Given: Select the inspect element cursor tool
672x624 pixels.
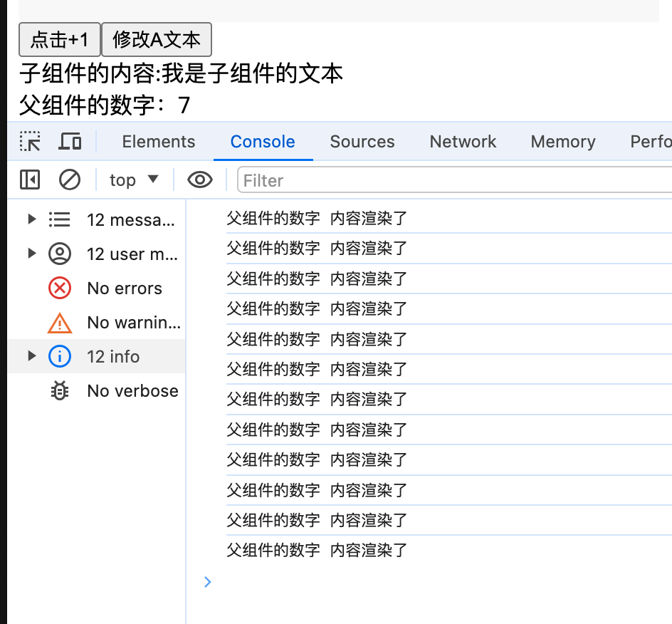Looking at the screenshot, I should pos(29,141).
